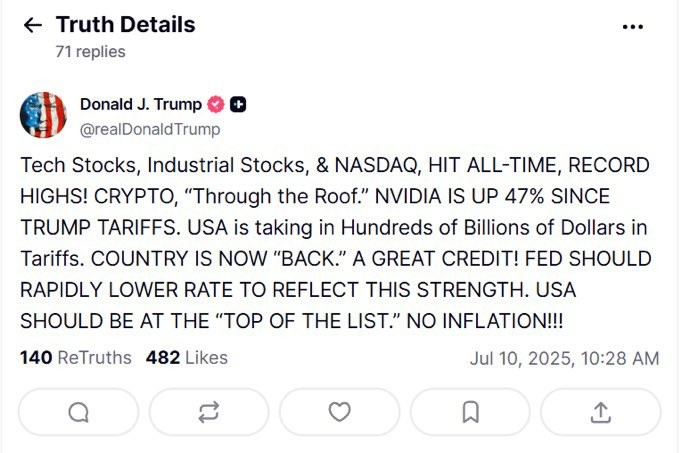Like the post with the heart icon
This screenshot has width=682, height=453.
[339, 412]
